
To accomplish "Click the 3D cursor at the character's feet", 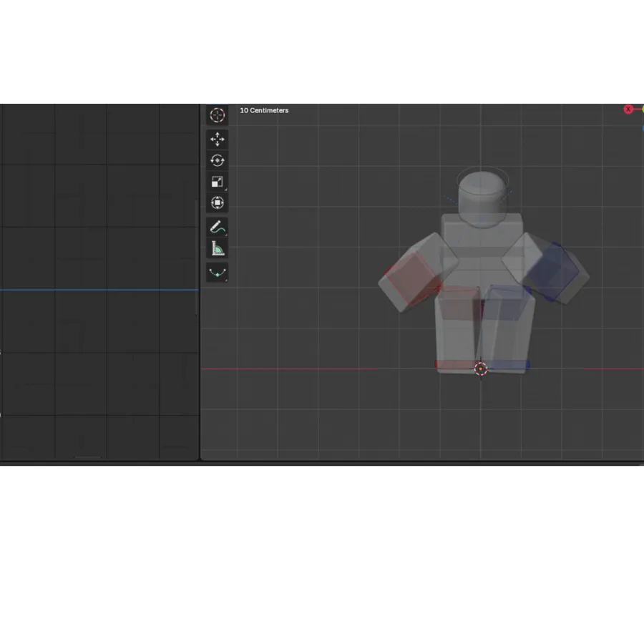I will [x=481, y=369].
